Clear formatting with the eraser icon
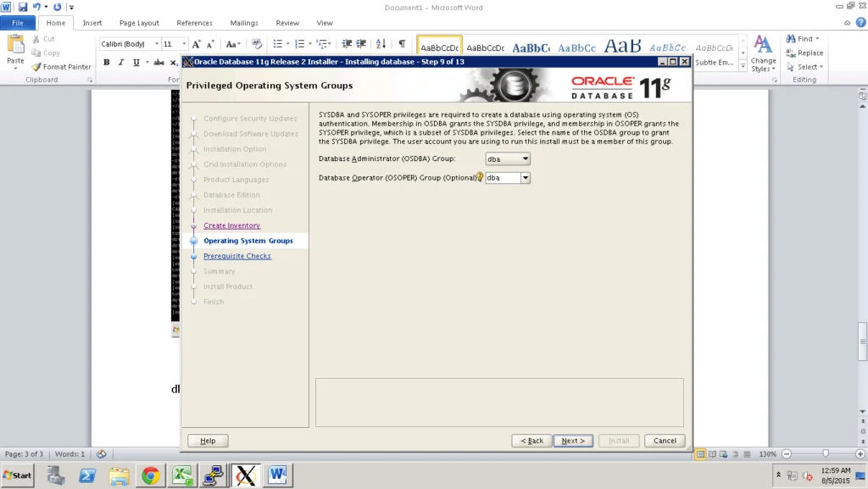 256,44
